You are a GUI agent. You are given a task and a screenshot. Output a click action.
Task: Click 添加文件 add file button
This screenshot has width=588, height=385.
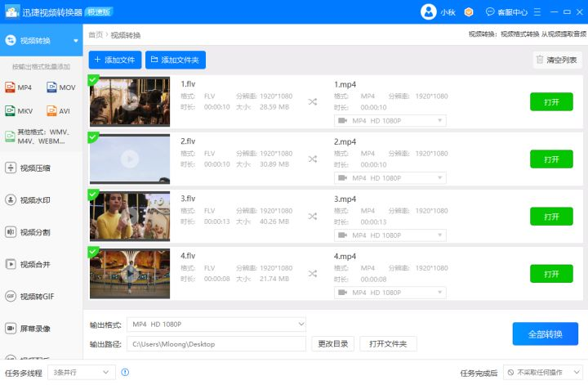click(115, 60)
